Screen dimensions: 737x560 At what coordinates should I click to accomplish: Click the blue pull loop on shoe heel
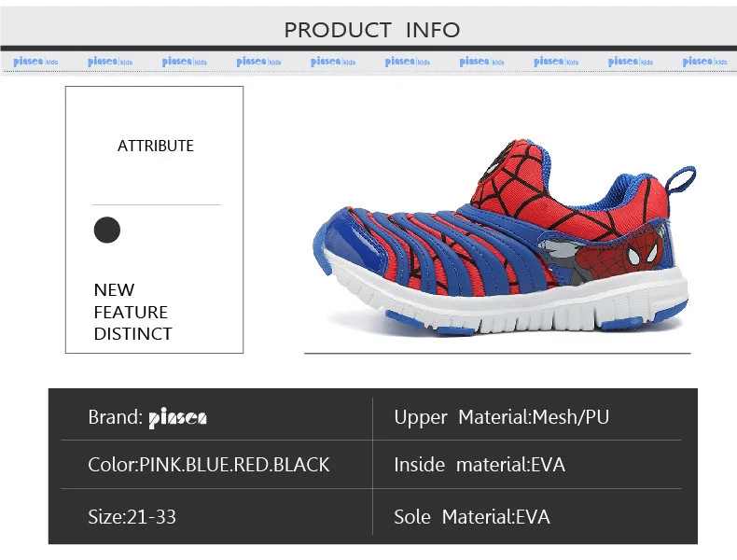pos(681,179)
